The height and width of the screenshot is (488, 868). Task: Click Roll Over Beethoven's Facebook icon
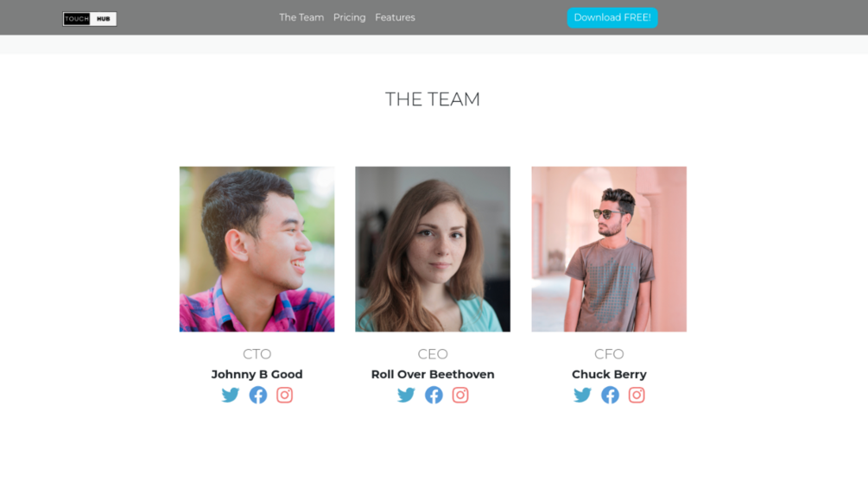[x=434, y=395]
